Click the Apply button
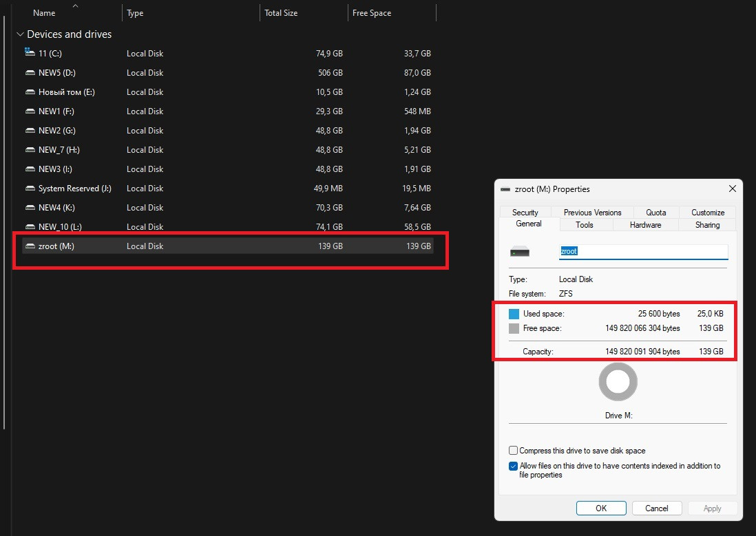The width and height of the screenshot is (756, 536). tap(712, 508)
